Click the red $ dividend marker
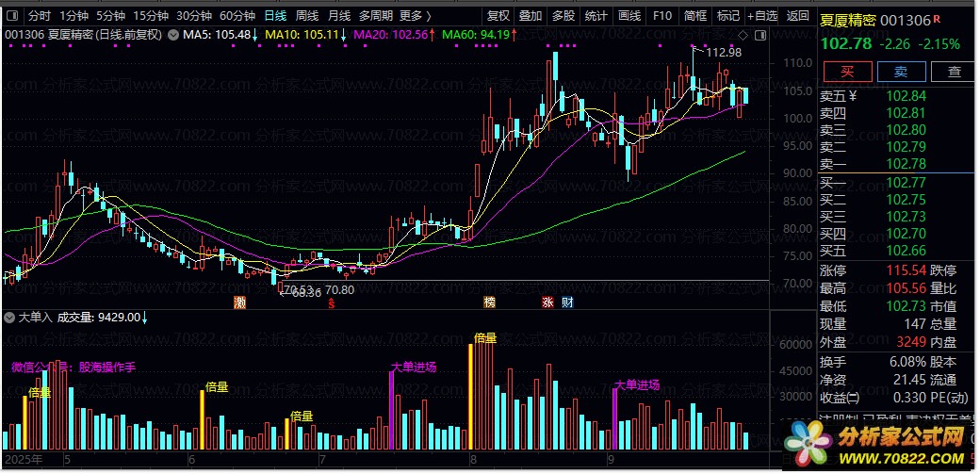This screenshot has width=980, height=474. coord(332,302)
